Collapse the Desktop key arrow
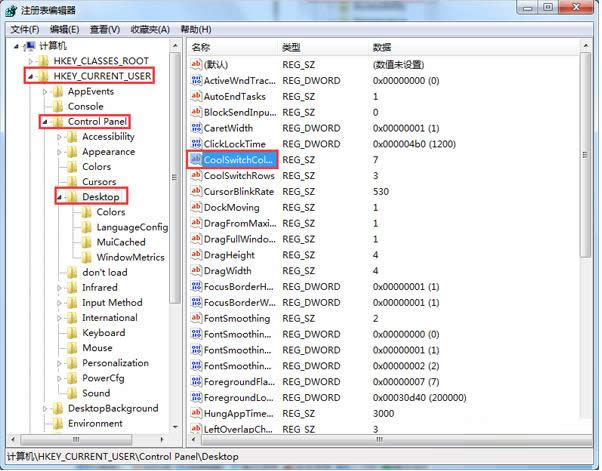 tap(59, 197)
